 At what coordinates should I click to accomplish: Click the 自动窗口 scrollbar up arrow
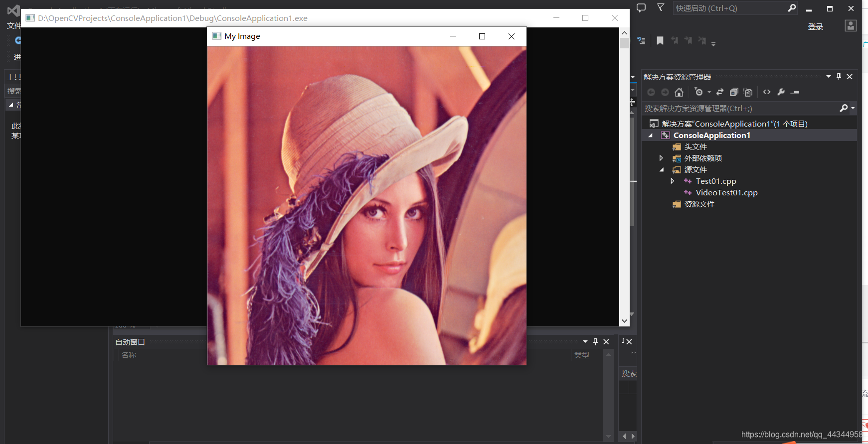point(608,354)
